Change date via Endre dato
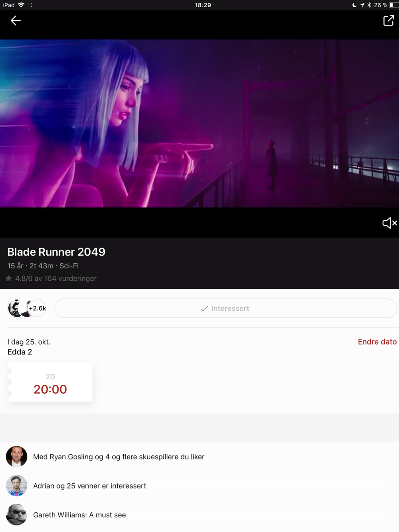 click(377, 342)
